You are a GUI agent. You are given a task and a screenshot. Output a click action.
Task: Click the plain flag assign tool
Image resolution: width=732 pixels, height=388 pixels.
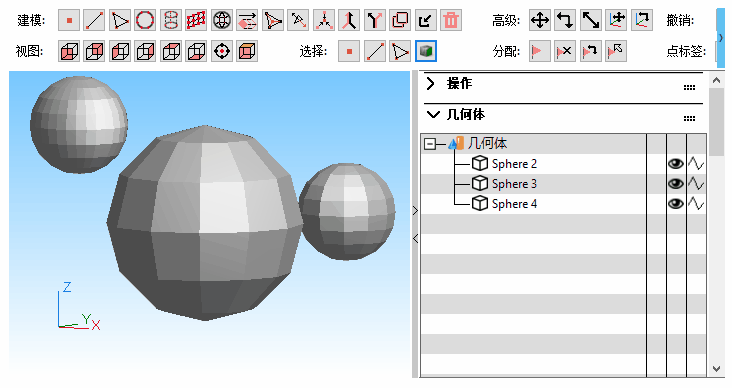[x=540, y=51]
